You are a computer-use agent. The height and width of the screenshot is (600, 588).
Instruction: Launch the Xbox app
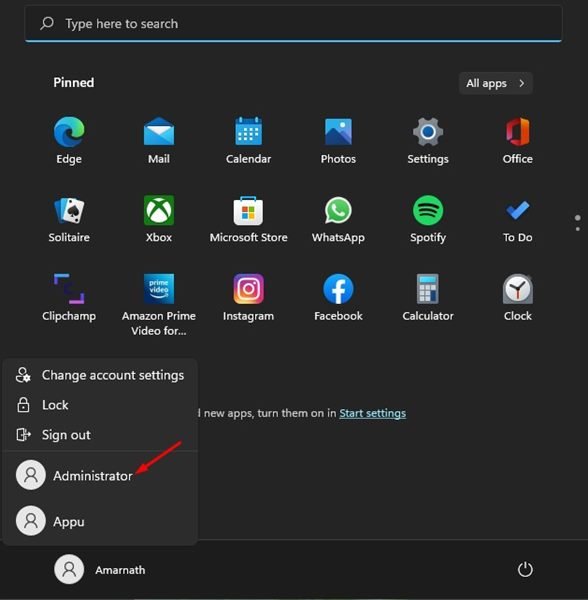159,219
